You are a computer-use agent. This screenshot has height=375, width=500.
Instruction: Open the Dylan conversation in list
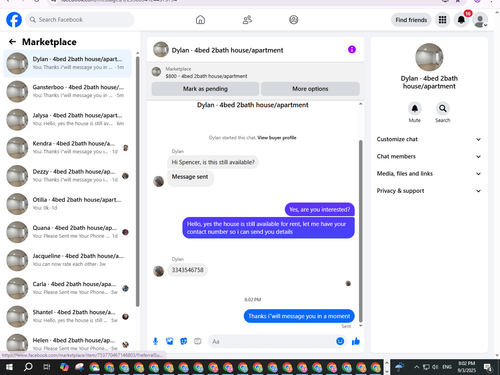point(67,63)
